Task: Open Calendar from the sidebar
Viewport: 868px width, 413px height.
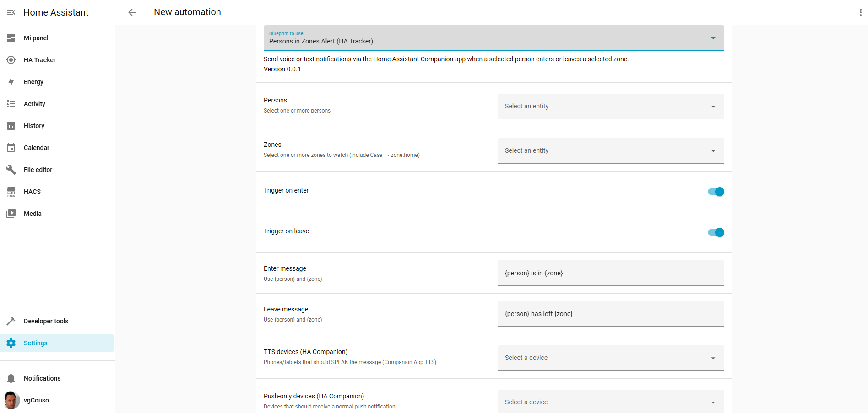Action: point(57,148)
